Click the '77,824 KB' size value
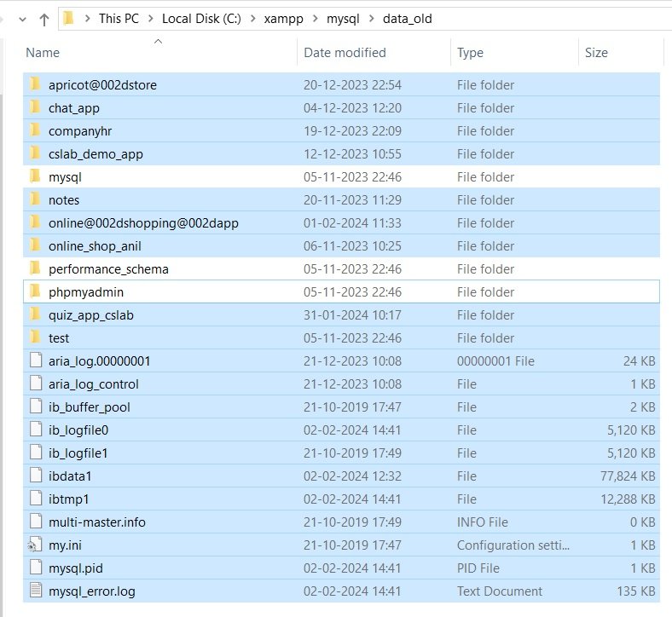 click(628, 476)
